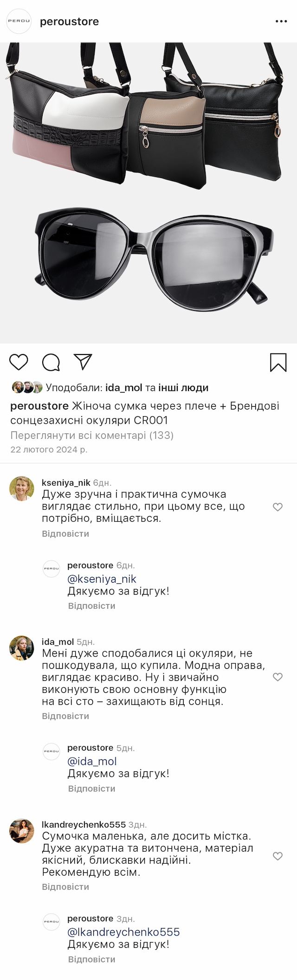Open lkandreychenko555's avatar
This screenshot has height=980, width=297.
point(22,831)
